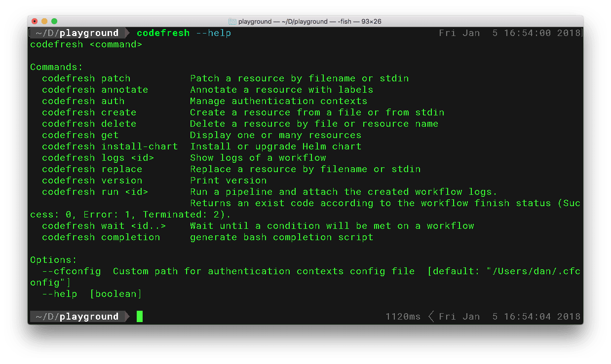Image resolution: width=611 pixels, height=364 pixels.
Task: Click "Wait until a condition will be met on a workflow"
Action: (332, 226)
